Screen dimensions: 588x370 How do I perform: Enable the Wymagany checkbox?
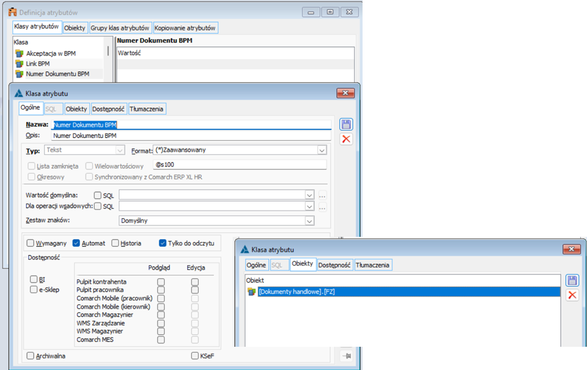[x=31, y=243]
